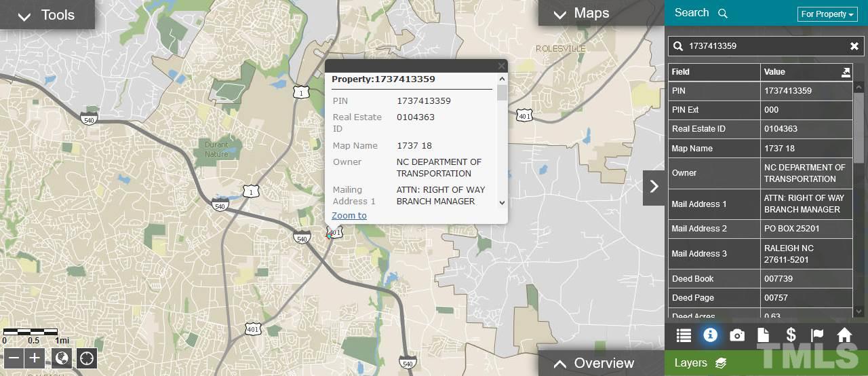This screenshot has width=868, height=376.
Task: Click the popup Owner value NC DEPARTMENT OF TRANSPORTATION
Action: pyautogui.click(x=439, y=168)
